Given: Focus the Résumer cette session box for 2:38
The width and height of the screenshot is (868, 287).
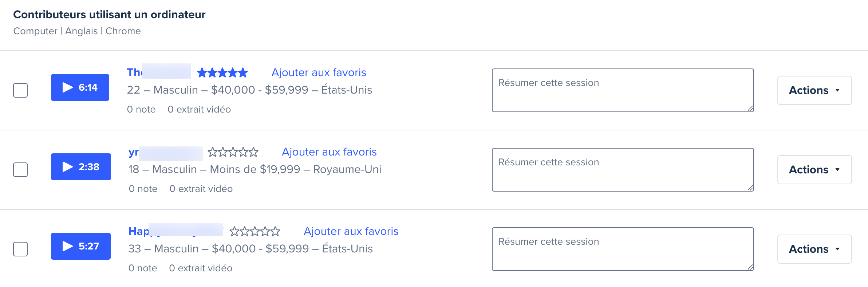Looking at the screenshot, I should pos(623,170).
